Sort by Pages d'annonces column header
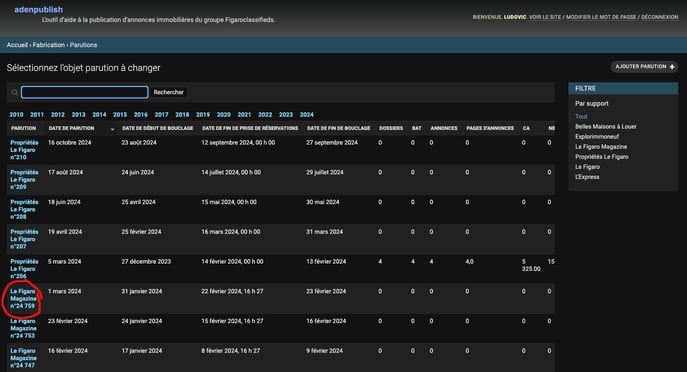This screenshot has width=687, height=372. (490, 128)
